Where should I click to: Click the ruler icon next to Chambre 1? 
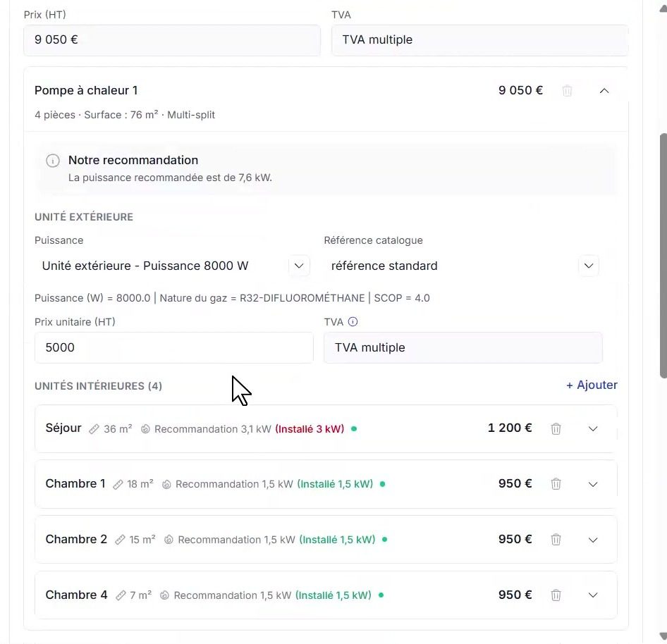pos(118,484)
